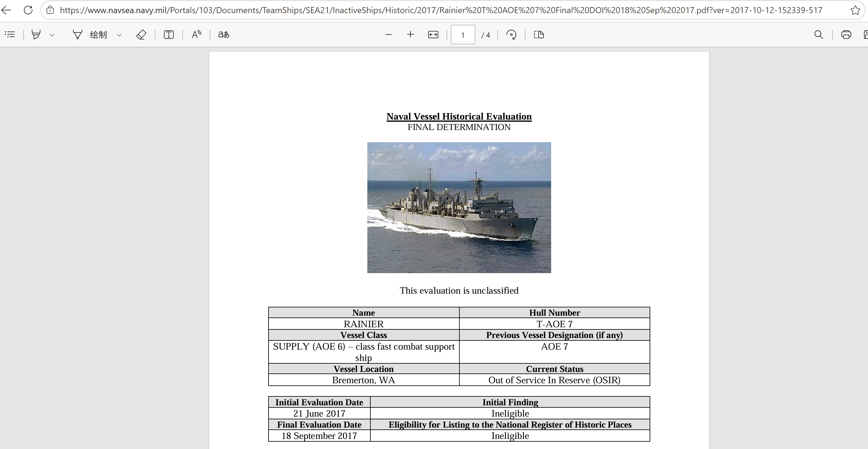This screenshot has width=868, height=449.
Task: Click the page number input field
Action: pyautogui.click(x=463, y=35)
